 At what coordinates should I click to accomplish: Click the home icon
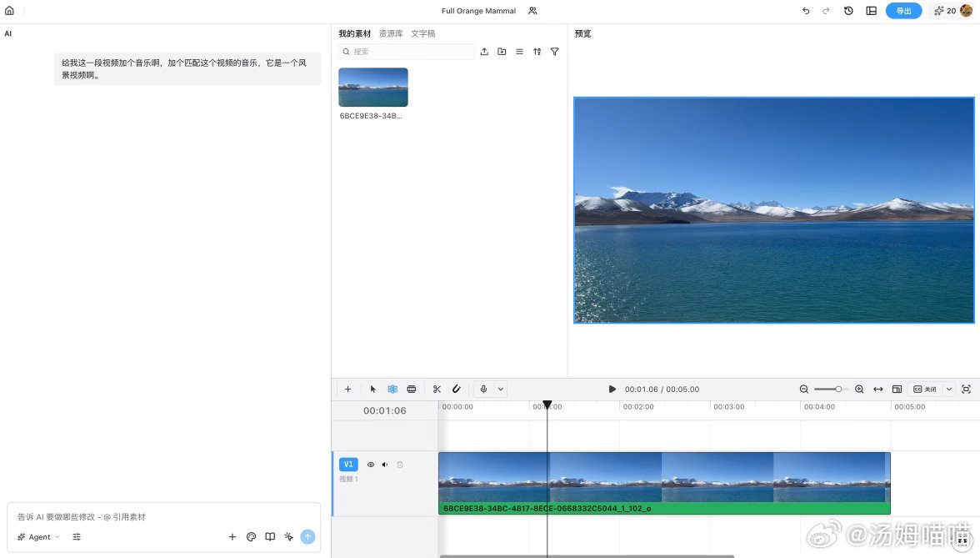pos(9,11)
